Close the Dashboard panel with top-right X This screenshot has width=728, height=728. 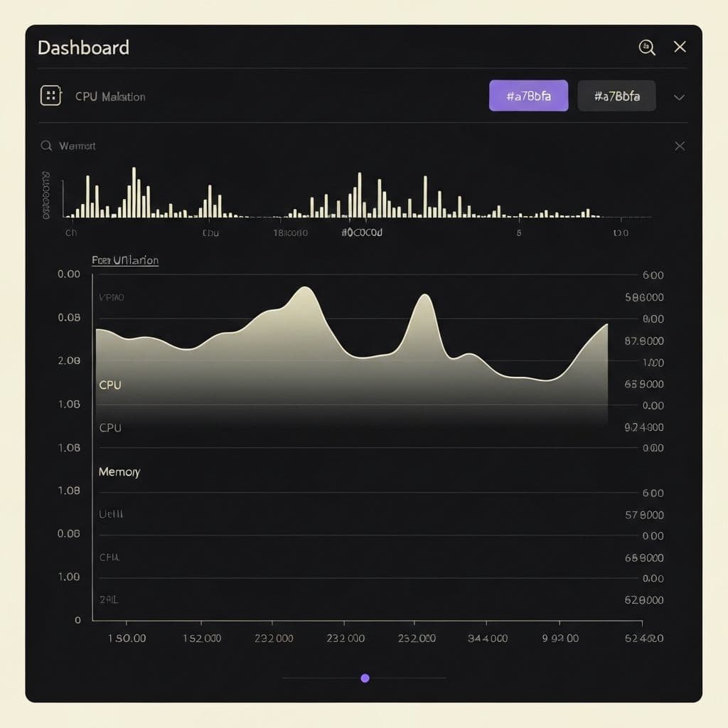tap(680, 47)
